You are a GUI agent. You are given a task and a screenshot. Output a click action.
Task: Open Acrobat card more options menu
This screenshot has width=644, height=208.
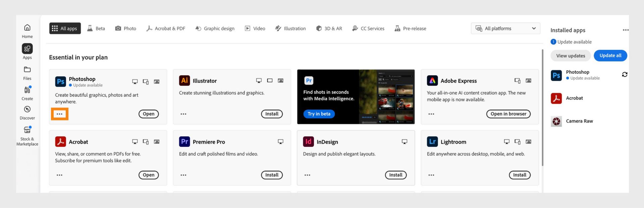click(x=60, y=175)
